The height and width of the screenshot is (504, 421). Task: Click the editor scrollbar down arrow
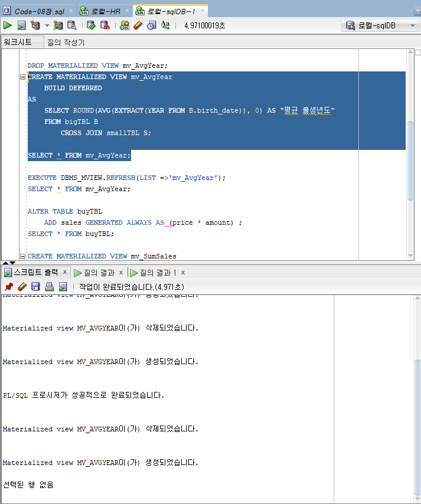(410, 256)
